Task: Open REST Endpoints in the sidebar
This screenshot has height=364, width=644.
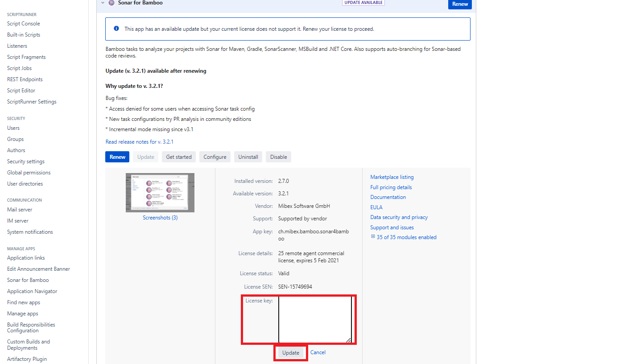Action: pos(25,79)
